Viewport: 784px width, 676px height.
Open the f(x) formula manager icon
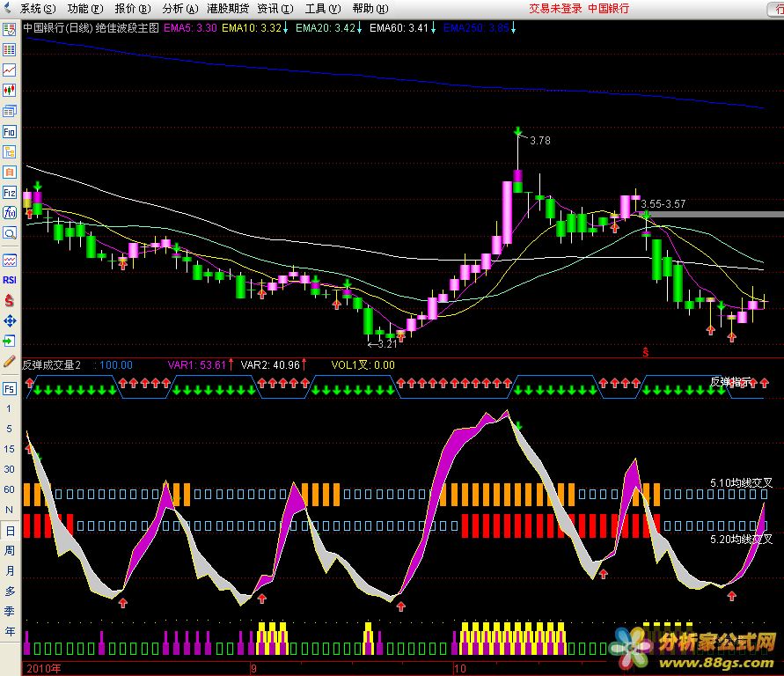pos(9,213)
